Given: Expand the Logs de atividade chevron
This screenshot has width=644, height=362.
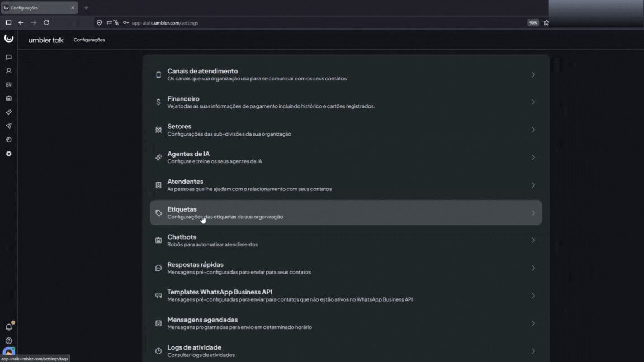Looking at the screenshot, I should (x=533, y=351).
